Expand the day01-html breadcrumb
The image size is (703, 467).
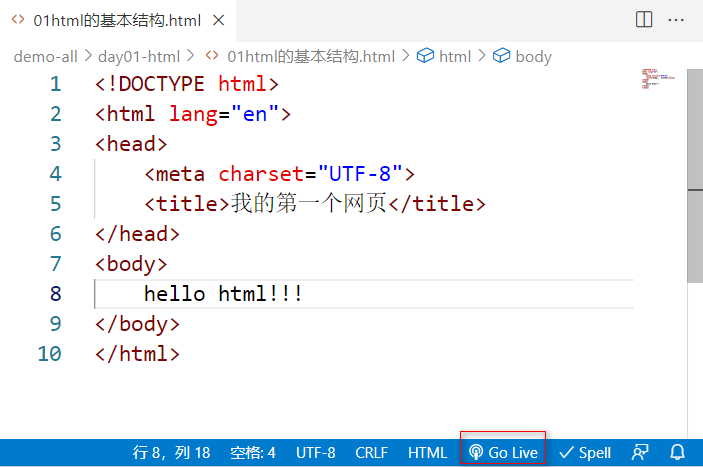pos(138,56)
